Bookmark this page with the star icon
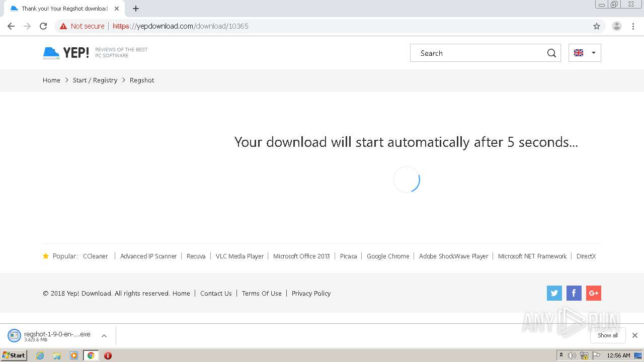Viewport: 644px width, 362px height. [597, 26]
